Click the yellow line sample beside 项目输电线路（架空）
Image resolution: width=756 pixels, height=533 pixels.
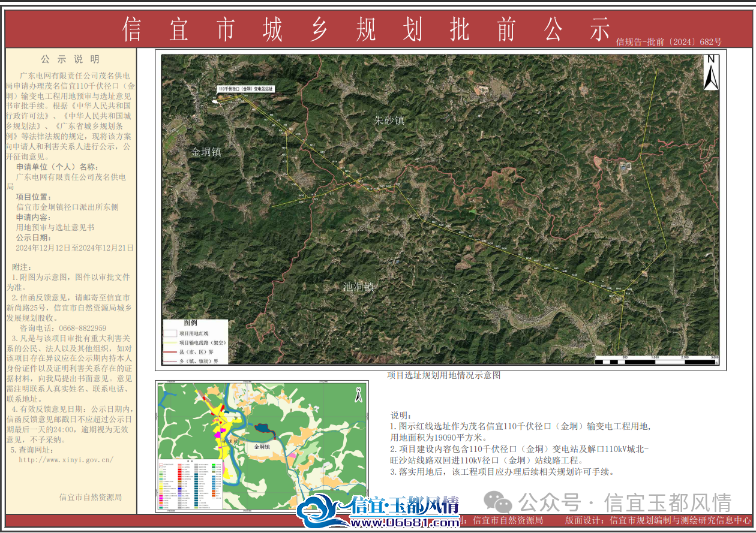click(171, 342)
